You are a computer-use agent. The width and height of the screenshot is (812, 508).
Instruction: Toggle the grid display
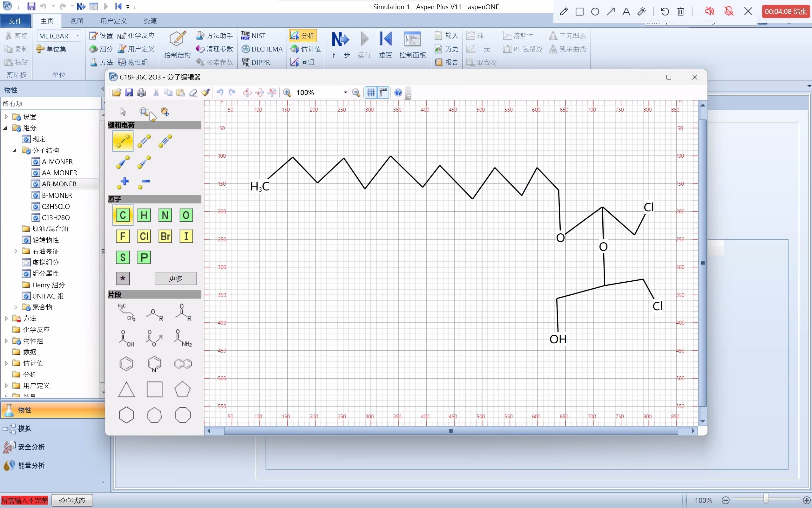(x=371, y=93)
